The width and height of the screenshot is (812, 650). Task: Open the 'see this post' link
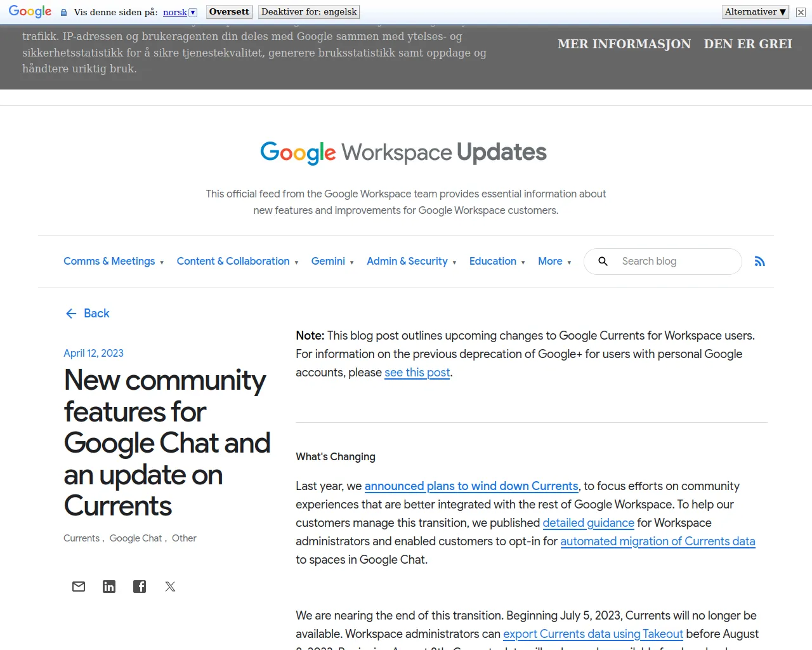(x=417, y=373)
